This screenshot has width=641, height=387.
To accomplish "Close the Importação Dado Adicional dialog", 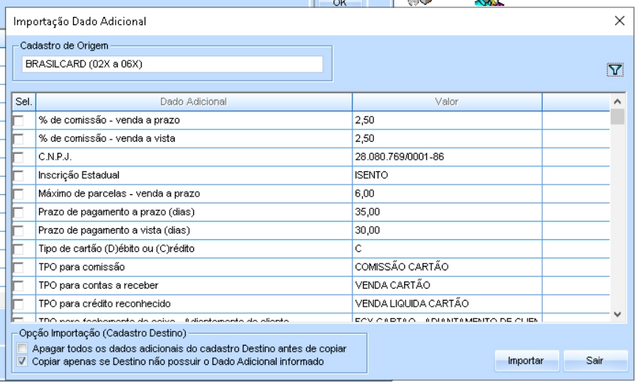I will 619,21.
